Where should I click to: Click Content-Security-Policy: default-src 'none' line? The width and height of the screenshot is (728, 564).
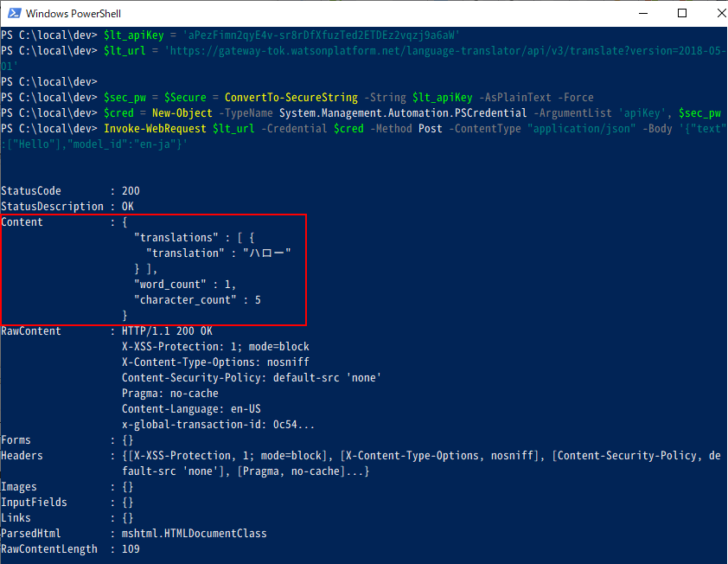point(252,378)
